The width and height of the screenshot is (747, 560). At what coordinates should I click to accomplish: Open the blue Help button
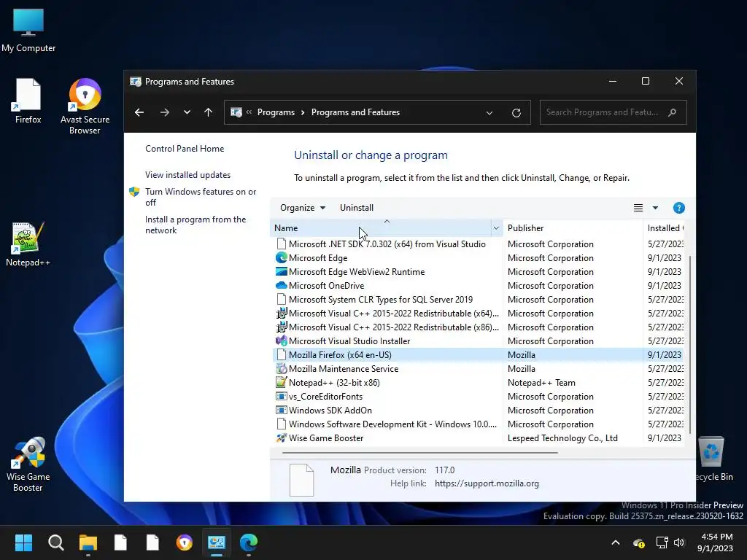pos(679,208)
